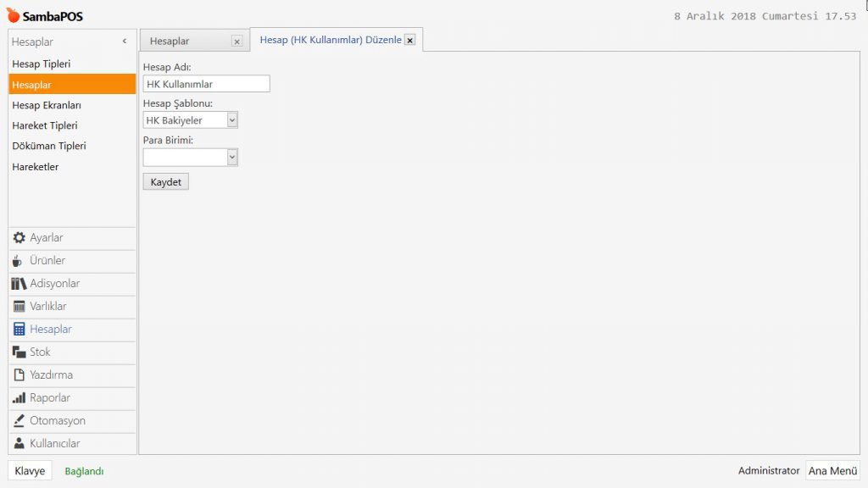The width and height of the screenshot is (868, 488).
Task: Select the Varlıklar section icon
Action: coord(19,307)
